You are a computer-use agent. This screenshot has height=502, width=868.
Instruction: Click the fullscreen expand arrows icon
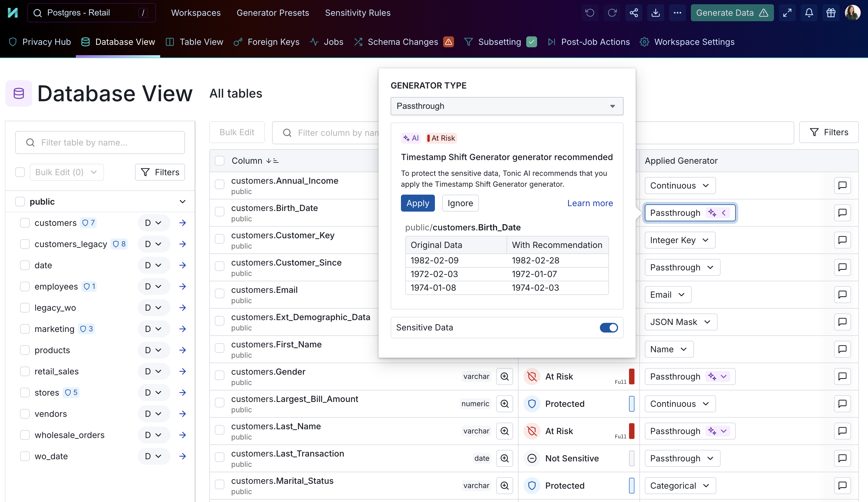(x=787, y=13)
